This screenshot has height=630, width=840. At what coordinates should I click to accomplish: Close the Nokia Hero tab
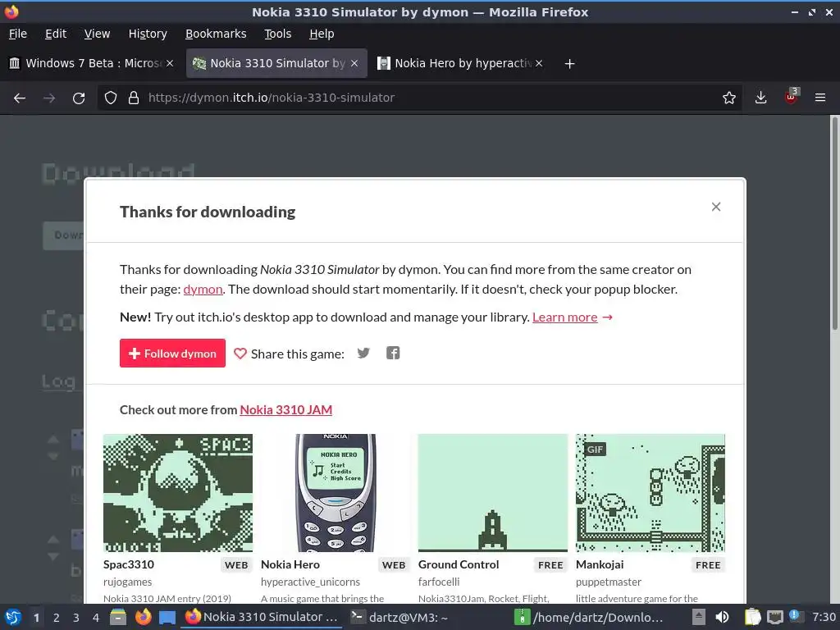pyautogui.click(x=539, y=63)
